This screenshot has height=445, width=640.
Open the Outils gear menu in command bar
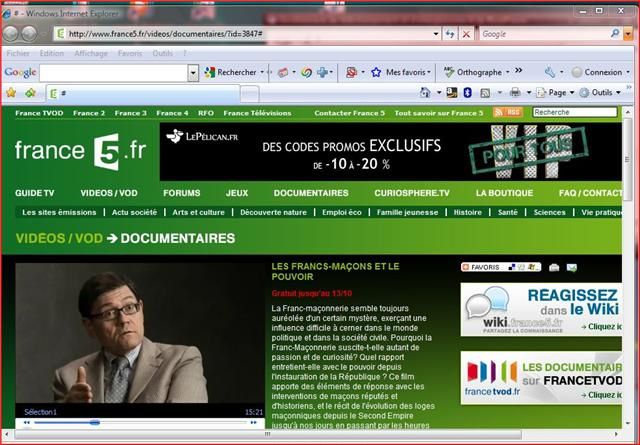600,93
